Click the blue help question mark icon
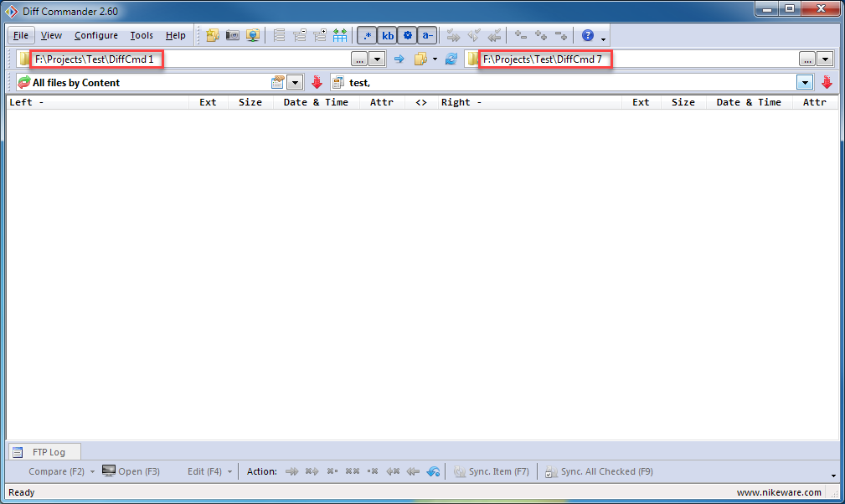 pos(588,35)
